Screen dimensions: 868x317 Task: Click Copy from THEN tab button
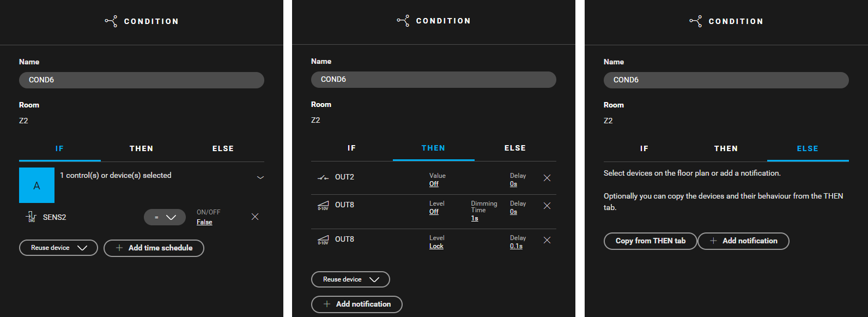pos(651,241)
